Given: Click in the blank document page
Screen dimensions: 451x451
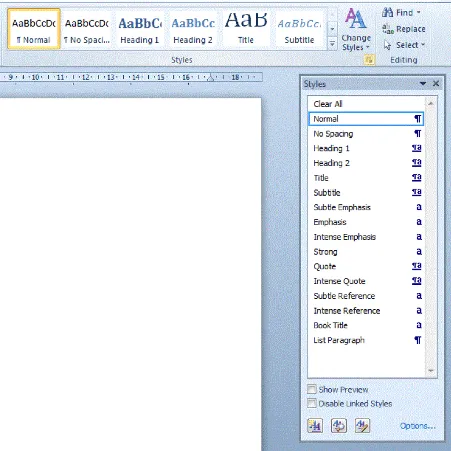Looking at the screenshot, I should tap(130, 273).
